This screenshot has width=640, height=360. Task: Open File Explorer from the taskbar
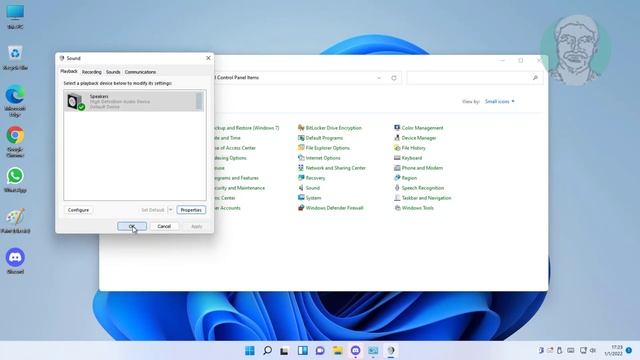pos(338,350)
